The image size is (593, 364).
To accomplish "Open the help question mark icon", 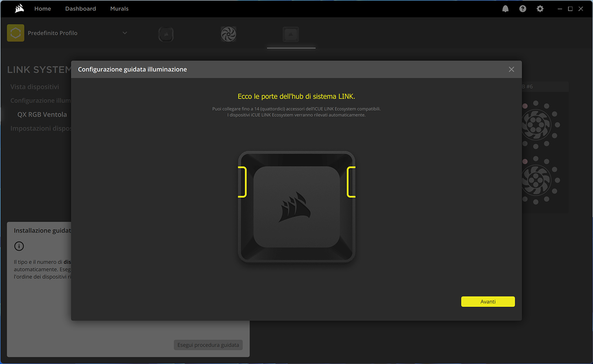I will (x=523, y=9).
